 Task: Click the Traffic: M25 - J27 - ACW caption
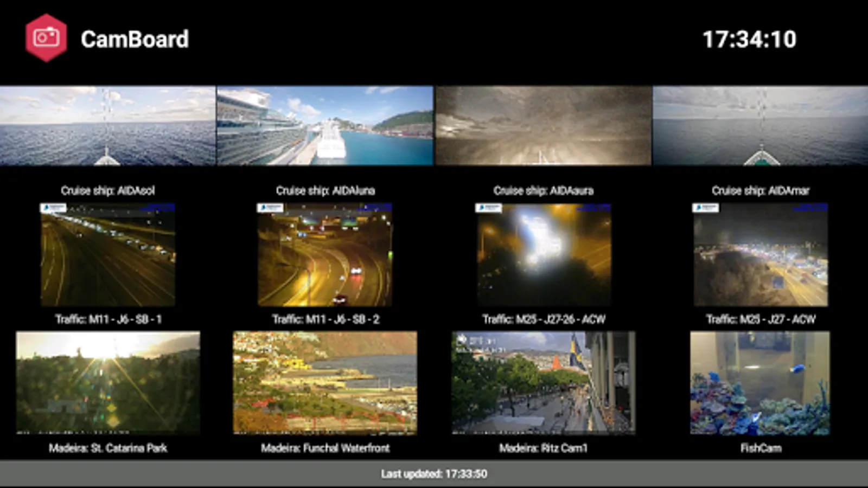pyautogui.click(x=761, y=319)
